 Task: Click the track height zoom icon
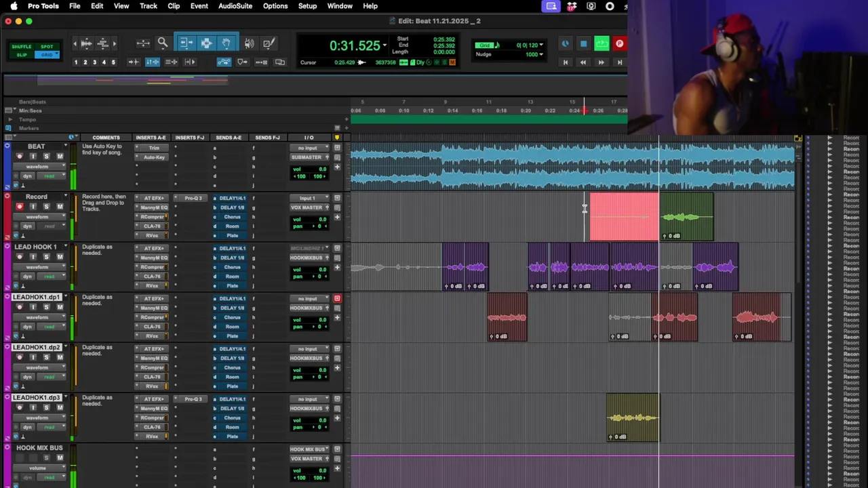(x=103, y=43)
